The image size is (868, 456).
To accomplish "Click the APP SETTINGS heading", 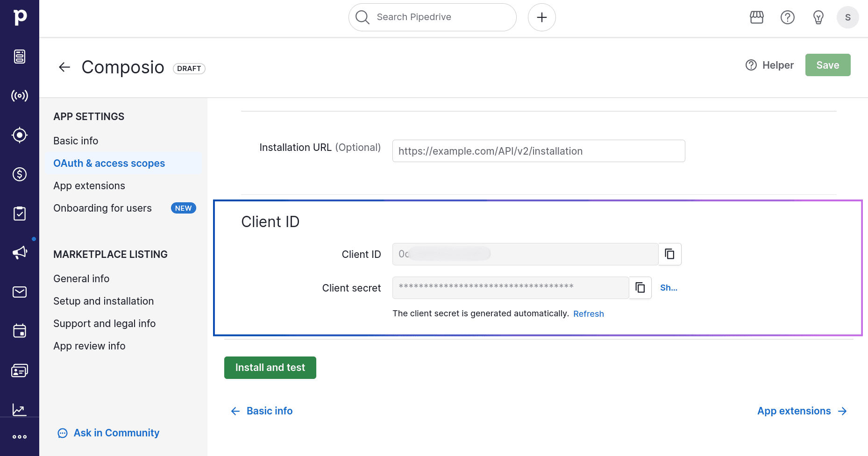I will (x=89, y=117).
